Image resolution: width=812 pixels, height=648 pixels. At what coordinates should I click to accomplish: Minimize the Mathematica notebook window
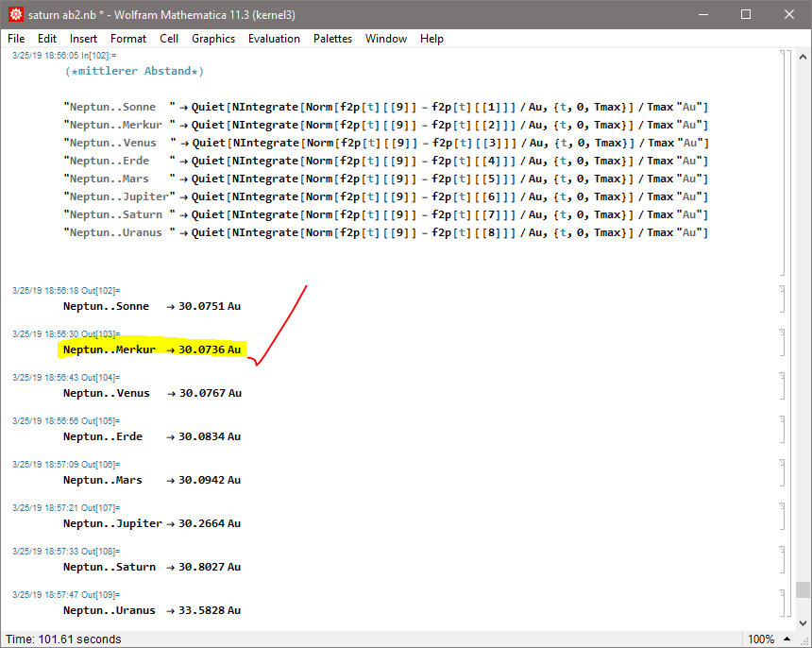click(x=702, y=14)
